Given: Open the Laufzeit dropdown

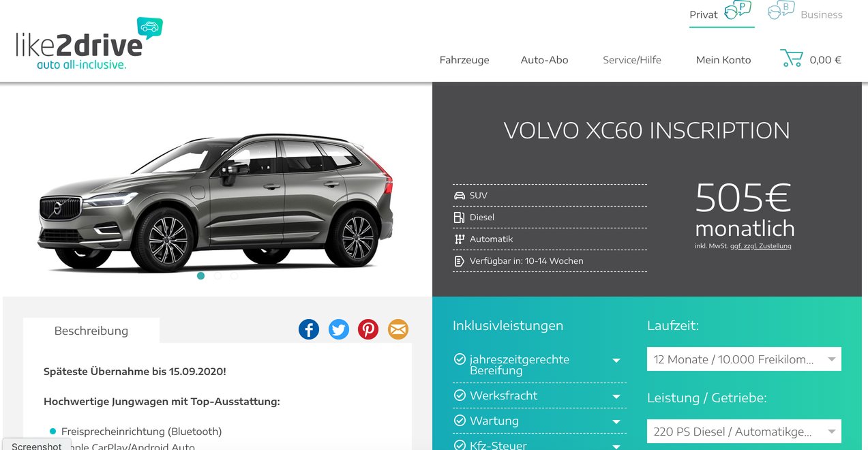Looking at the screenshot, I should pyautogui.click(x=744, y=359).
